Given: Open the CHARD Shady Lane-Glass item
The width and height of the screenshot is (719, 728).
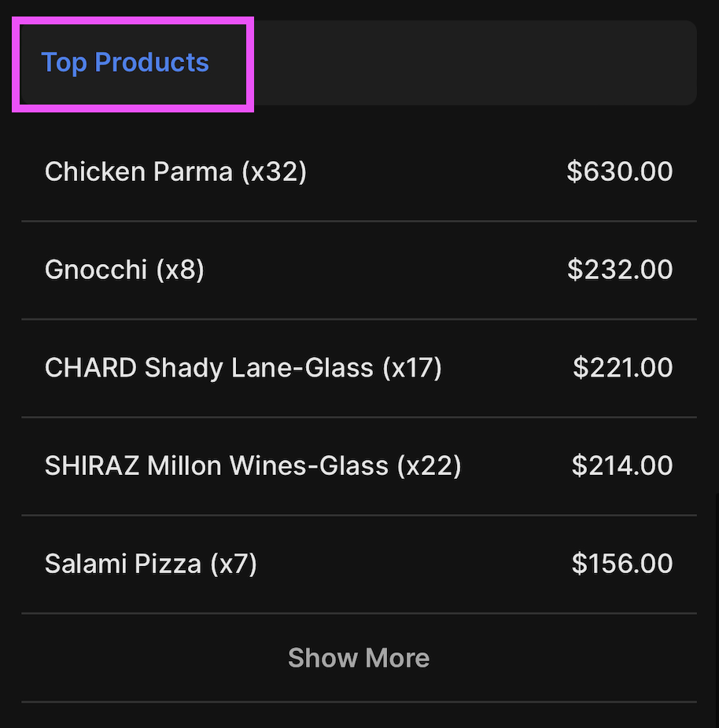Looking at the screenshot, I should click(x=208, y=368).
